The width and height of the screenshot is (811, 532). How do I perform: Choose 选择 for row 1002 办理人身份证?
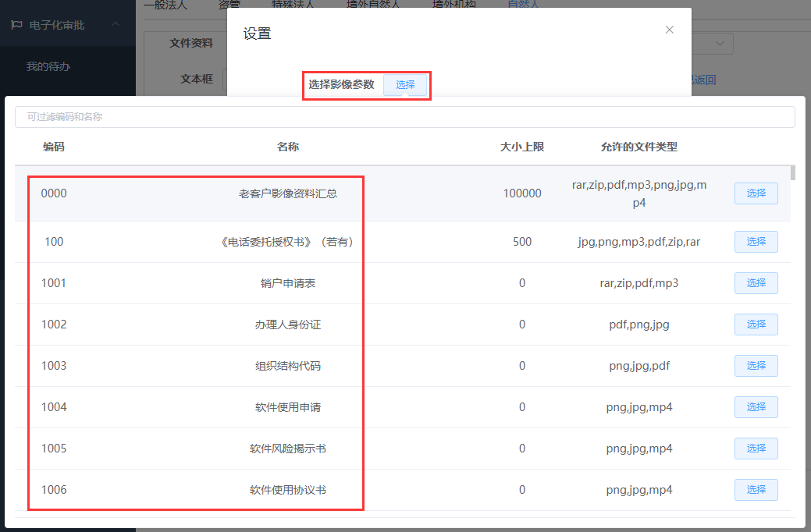point(756,325)
